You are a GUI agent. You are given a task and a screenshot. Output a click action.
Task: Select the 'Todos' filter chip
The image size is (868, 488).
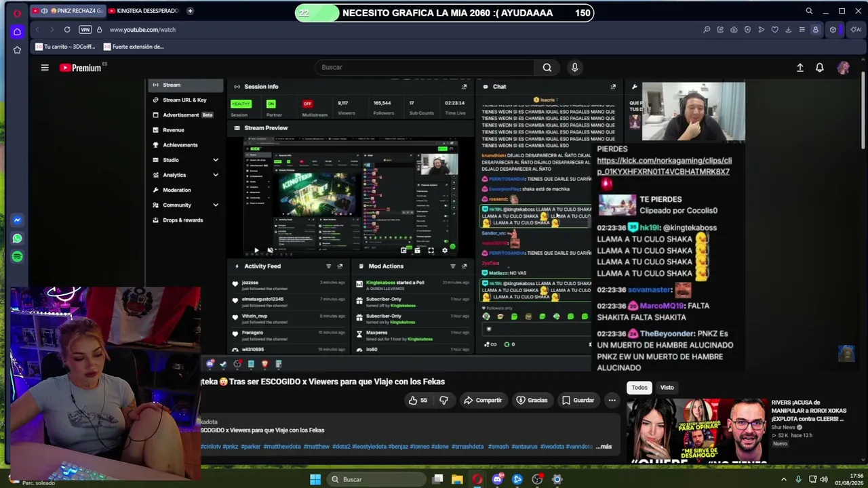tap(639, 388)
